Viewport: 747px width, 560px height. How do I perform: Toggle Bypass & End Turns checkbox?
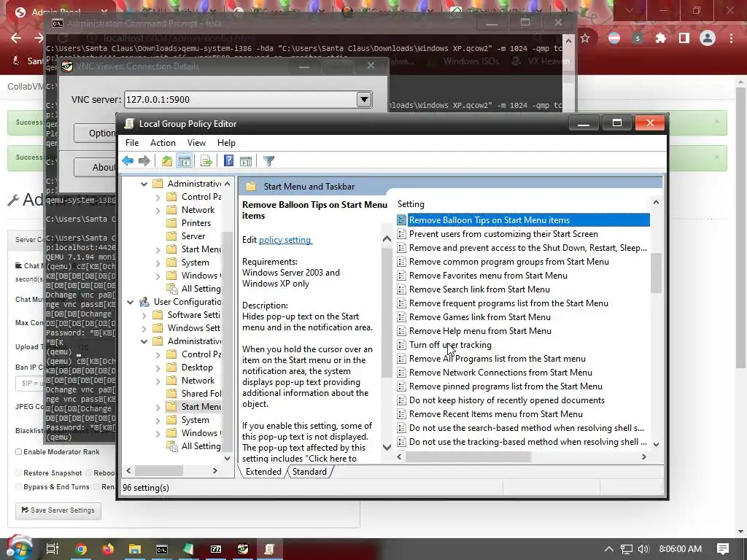click(18, 486)
